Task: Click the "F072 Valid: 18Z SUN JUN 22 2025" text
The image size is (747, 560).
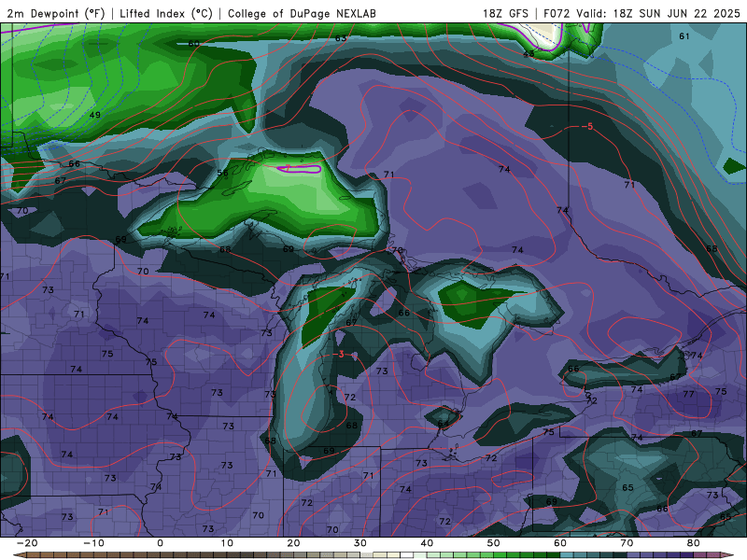Action: tap(641, 13)
